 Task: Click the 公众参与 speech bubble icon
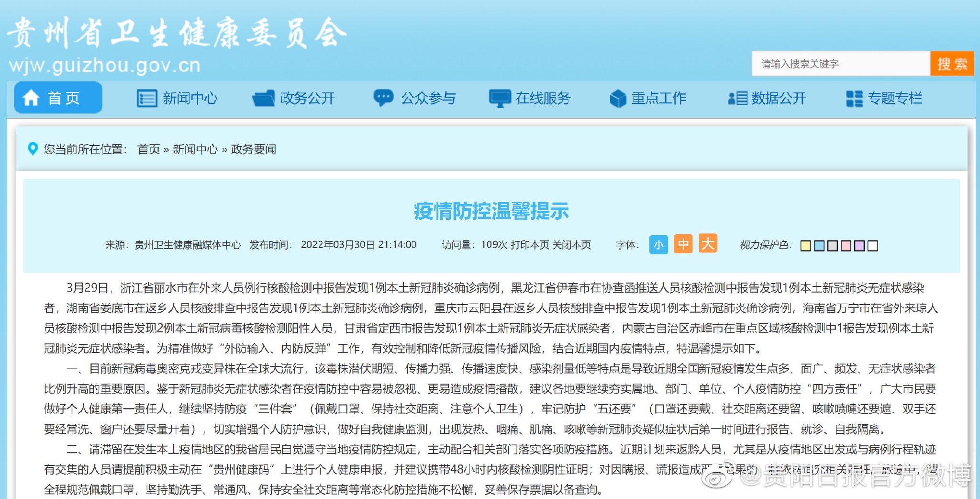point(383,98)
